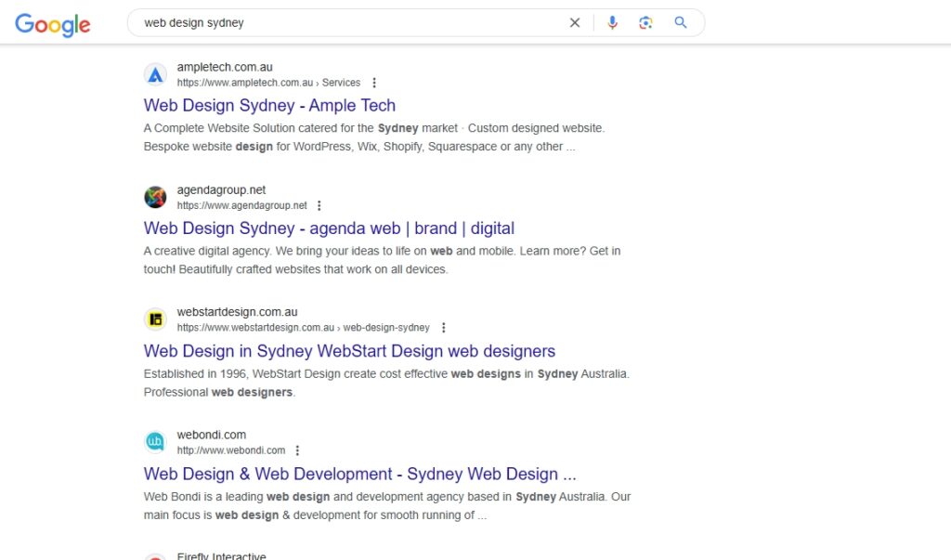The image size is (951, 560).
Task: Click the webstartdesign.com.au site favicon
Action: (155, 319)
